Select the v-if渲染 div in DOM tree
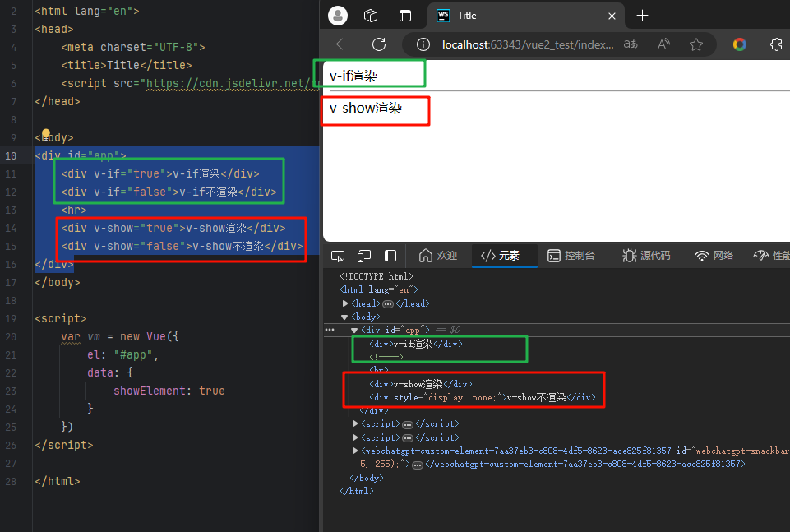 [416, 344]
